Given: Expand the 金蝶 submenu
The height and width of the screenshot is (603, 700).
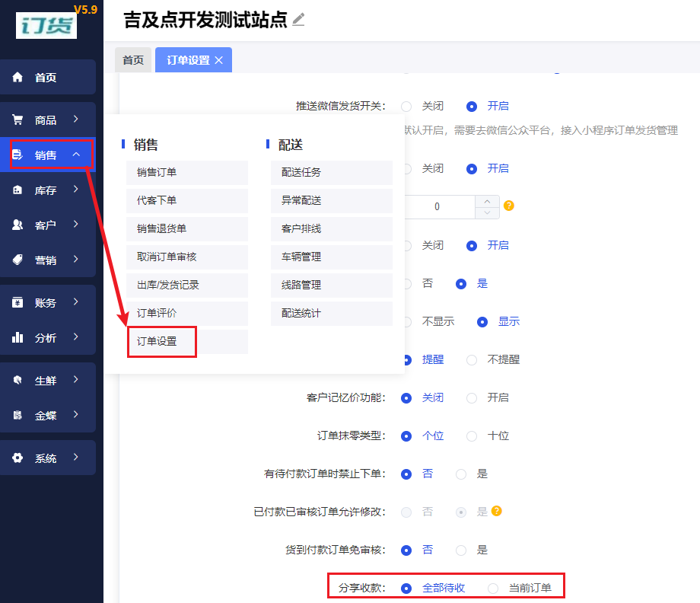Looking at the screenshot, I should click(46, 415).
